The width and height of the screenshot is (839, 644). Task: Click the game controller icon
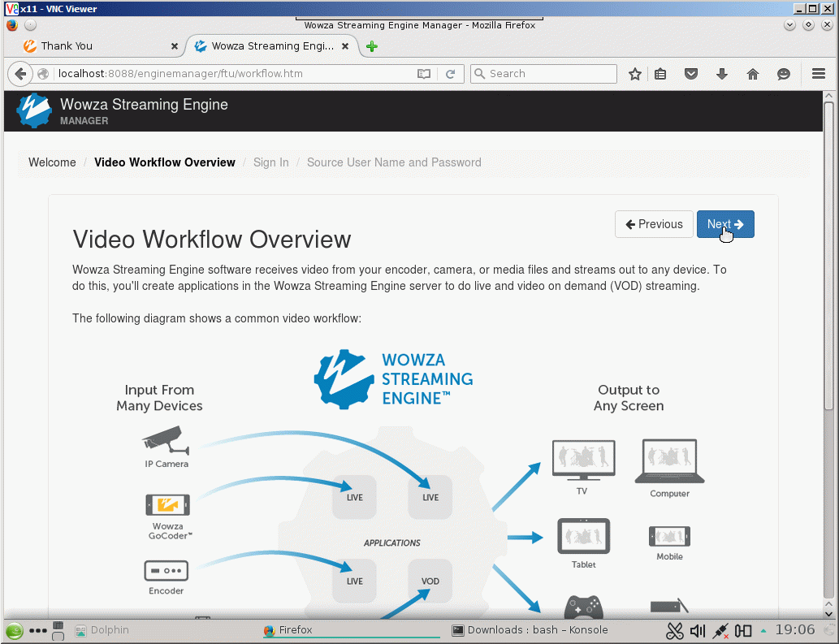pyautogui.click(x=583, y=606)
